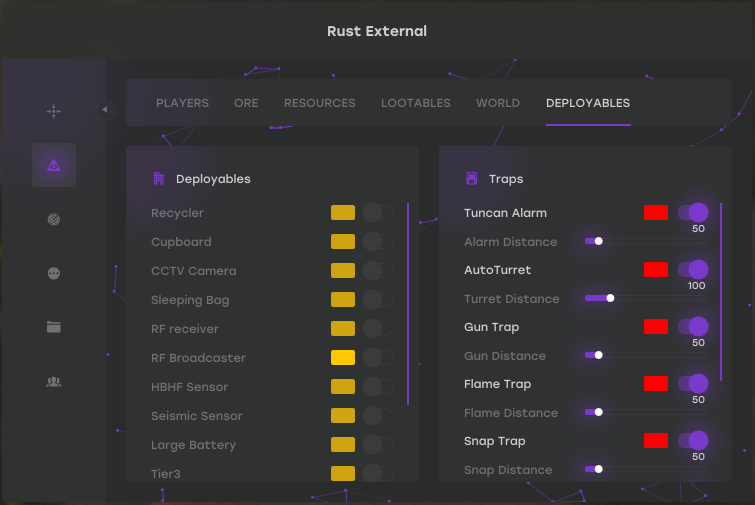This screenshot has height=505, width=755.
Task: Click the Snap Distance slider handle
Action: point(599,469)
